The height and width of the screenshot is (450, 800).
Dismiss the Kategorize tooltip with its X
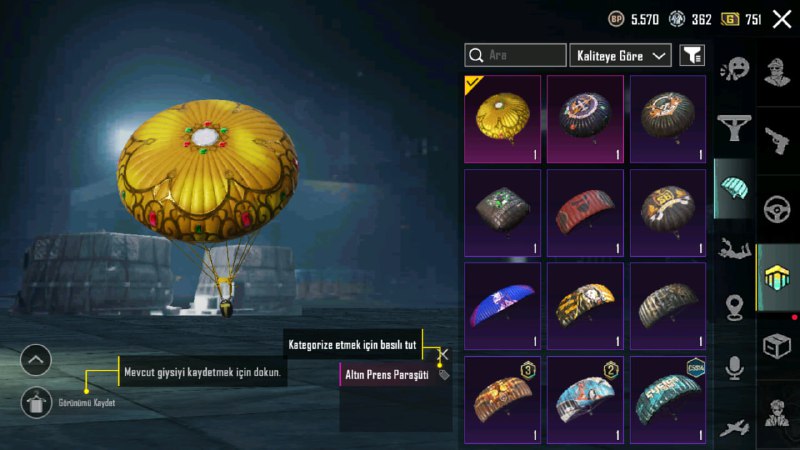point(443,354)
